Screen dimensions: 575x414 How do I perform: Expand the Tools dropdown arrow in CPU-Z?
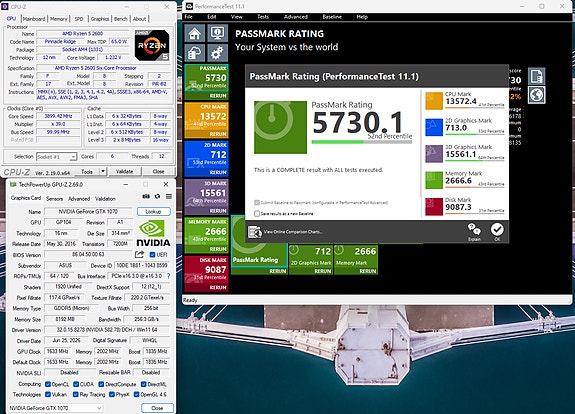tap(103, 171)
